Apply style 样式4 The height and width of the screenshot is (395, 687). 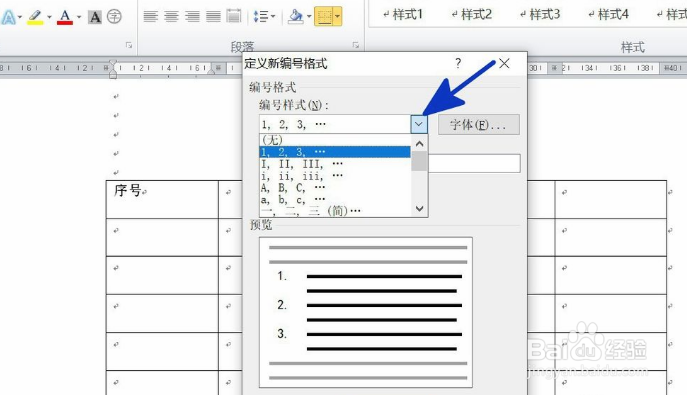click(608, 14)
